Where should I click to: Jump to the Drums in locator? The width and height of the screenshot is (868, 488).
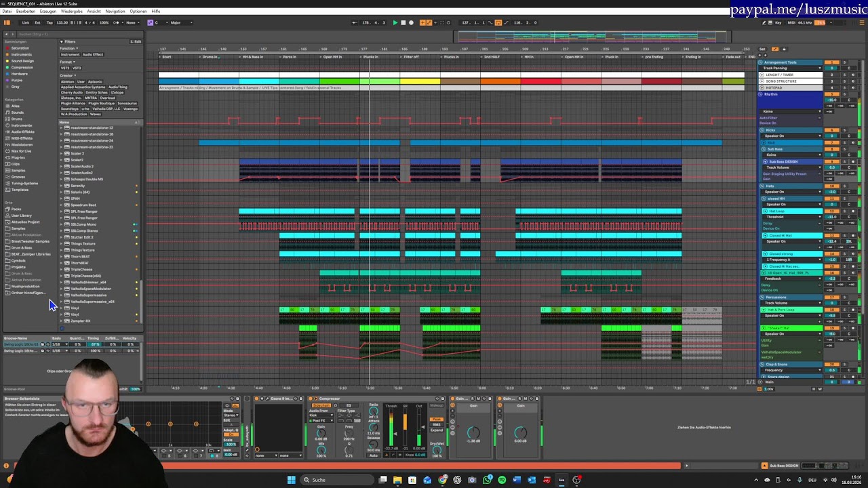click(210, 57)
